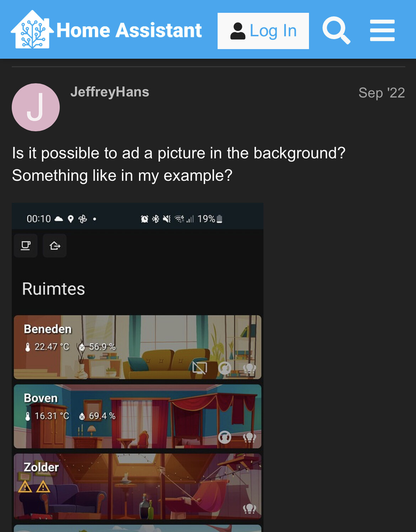This screenshot has width=416, height=532.
Task: Open the search magnifier icon
Action: pyautogui.click(x=336, y=31)
